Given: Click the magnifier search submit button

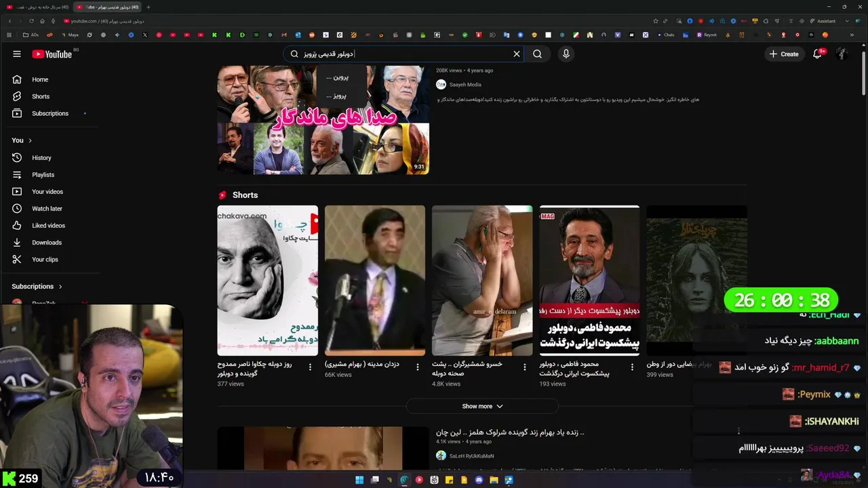Looking at the screenshot, I should (x=537, y=54).
